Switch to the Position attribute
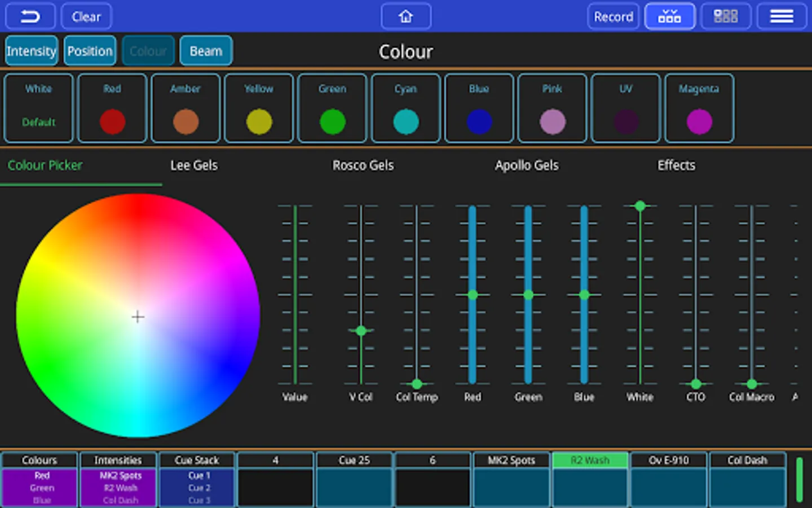Viewport: 812px width, 508px height. 90,51
